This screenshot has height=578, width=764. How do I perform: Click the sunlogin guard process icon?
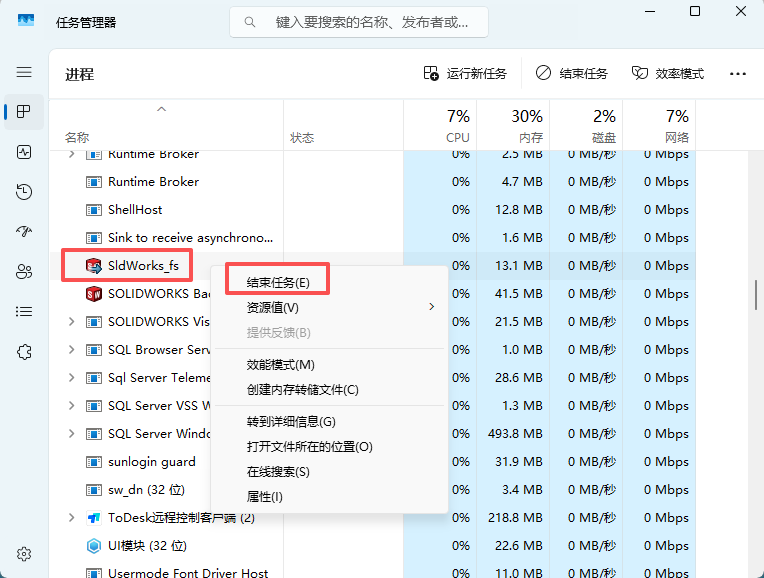click(x=94, y=462)
